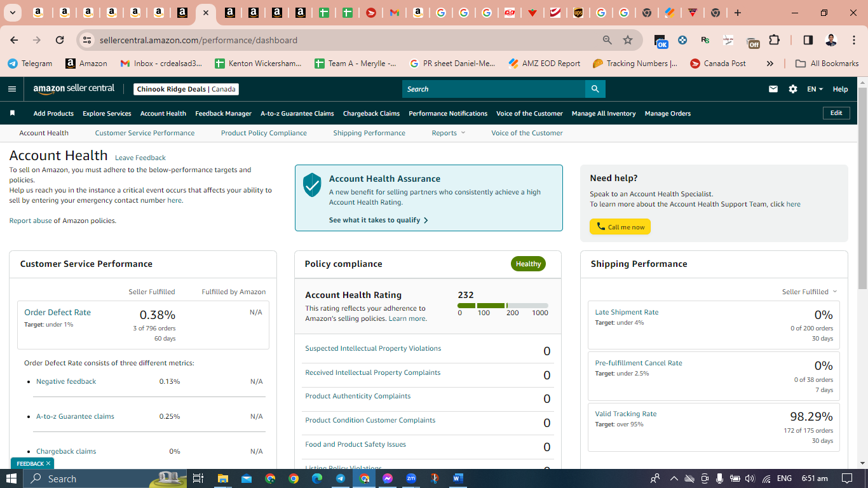The image size is (868, 488).
Task: Open Microsoft Word from the taskbar
Action: [458, 478]
